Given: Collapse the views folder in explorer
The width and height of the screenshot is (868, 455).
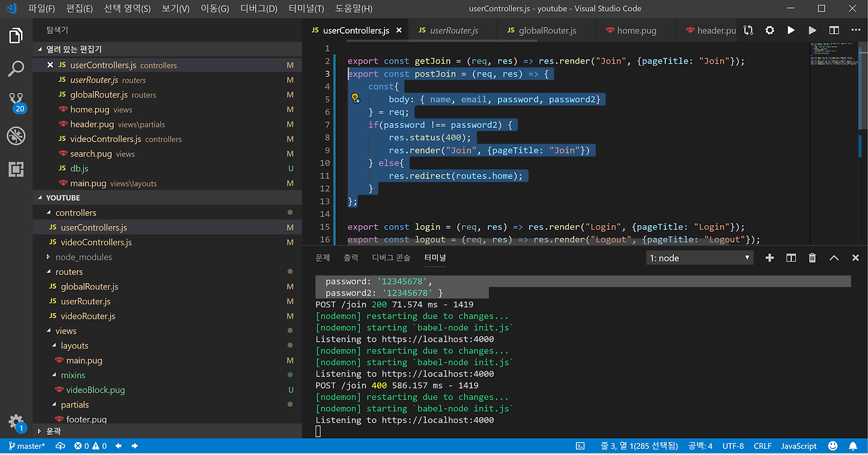Looking at the screenshot, I should click(x=66, y=331).
